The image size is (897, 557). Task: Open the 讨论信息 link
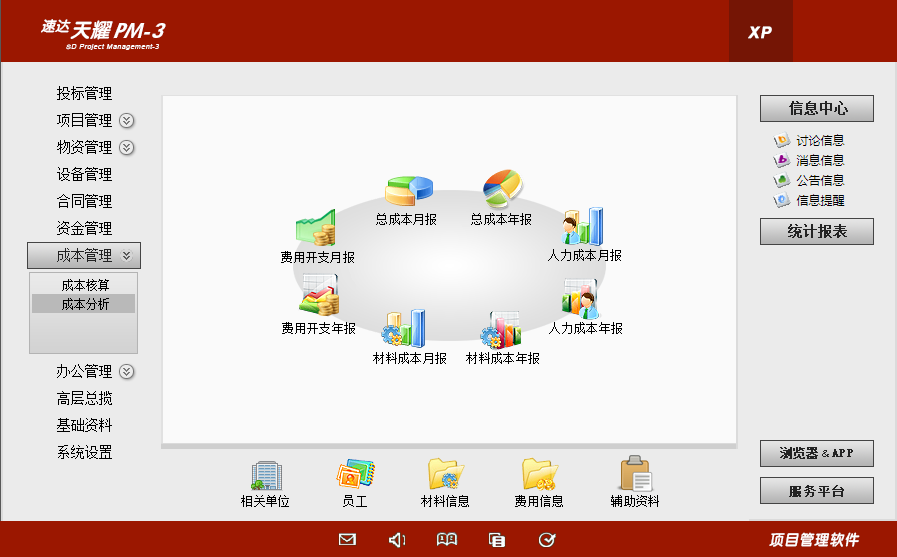[x=819, y=141]
